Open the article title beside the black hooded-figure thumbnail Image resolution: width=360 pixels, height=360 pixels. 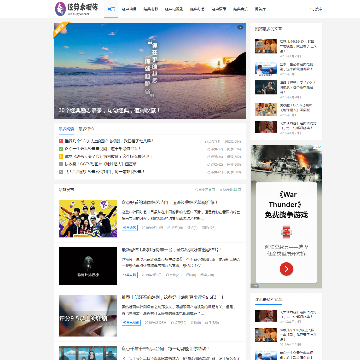coord(172,250)
